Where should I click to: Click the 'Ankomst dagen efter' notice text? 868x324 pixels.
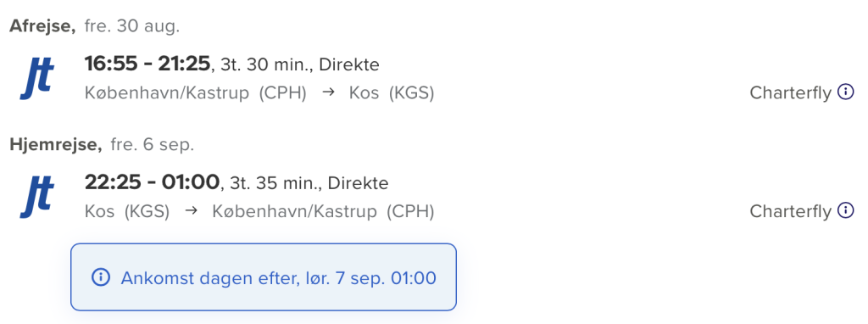pyautogui.click(x=278, y=278)
